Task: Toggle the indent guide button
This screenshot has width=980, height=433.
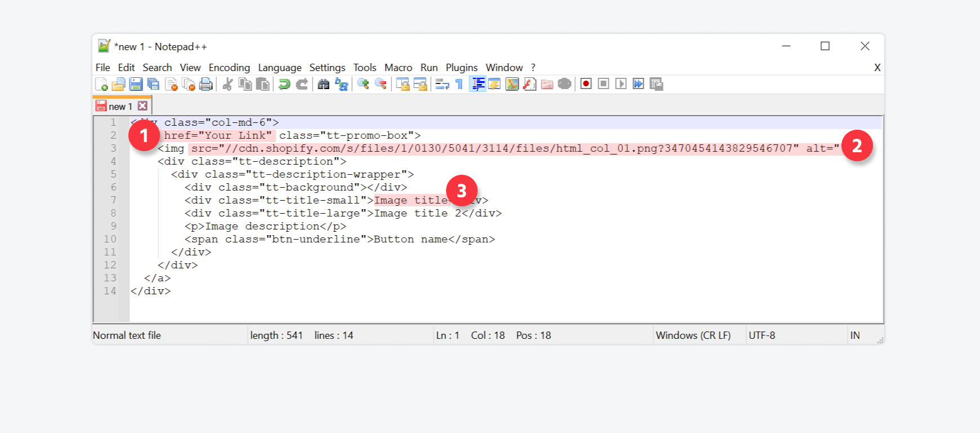Action: coord(478,85)
